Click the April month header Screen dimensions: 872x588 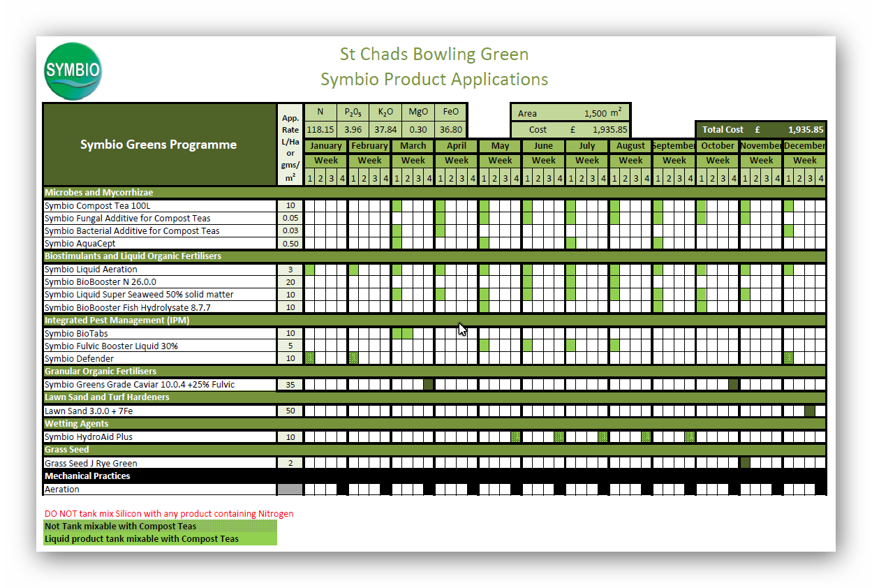[457, 146]
